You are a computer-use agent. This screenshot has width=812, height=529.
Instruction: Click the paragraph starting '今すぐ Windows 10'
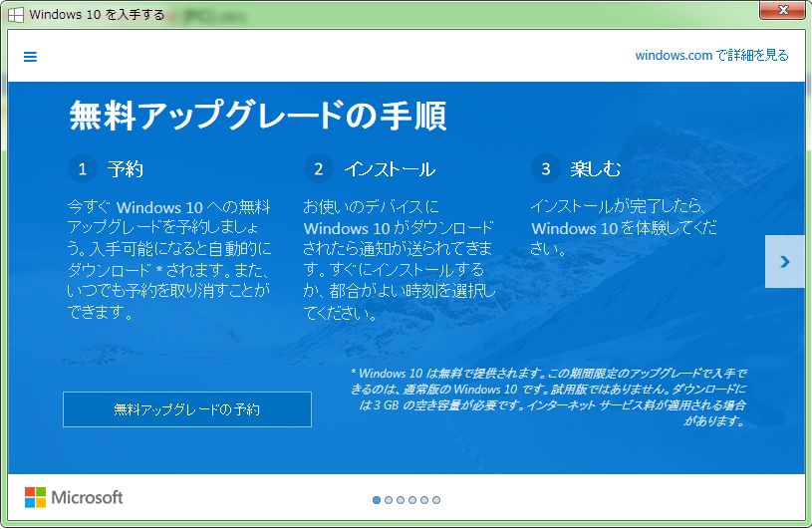tap(168, 259)
